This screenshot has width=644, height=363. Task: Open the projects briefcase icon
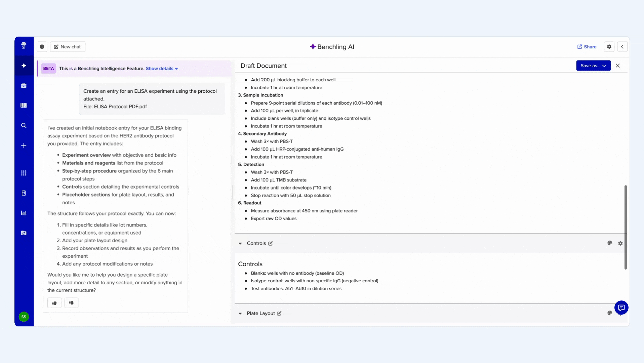(x=24, y=85)
